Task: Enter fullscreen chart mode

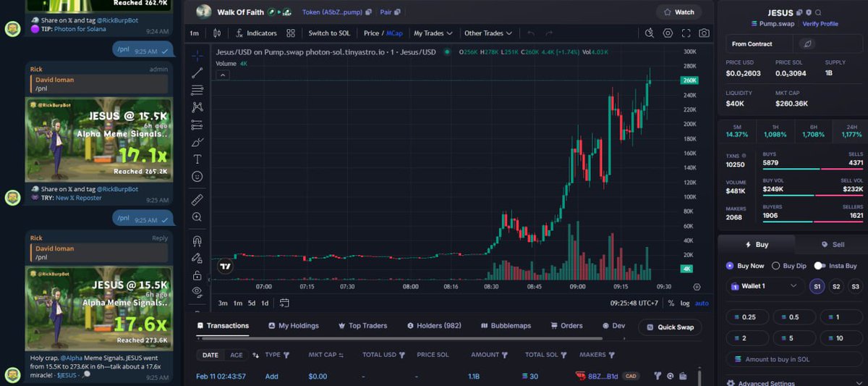Action: (x=686, y=33)
